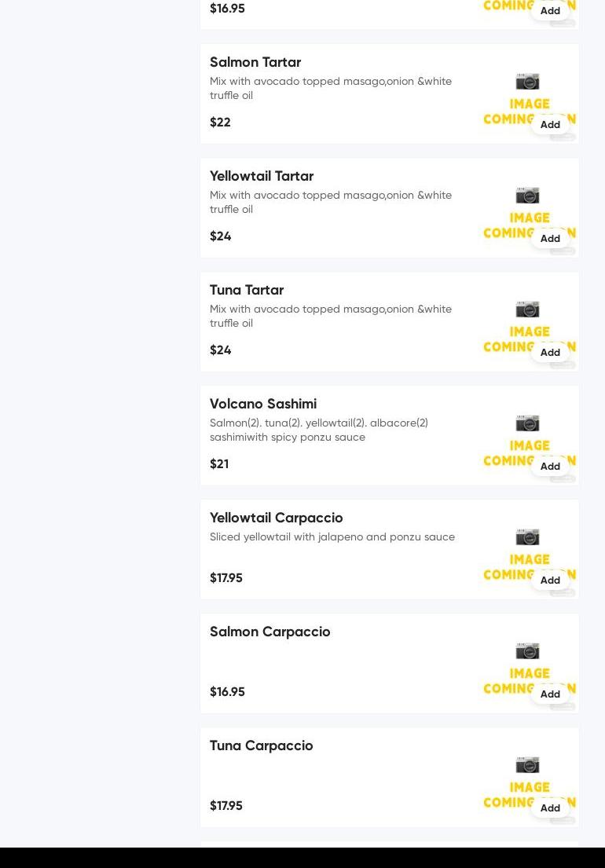605x868 pixels.
Task: Click the camera icon beside Yellowtail Tartar
Action: tap(527, 196)
